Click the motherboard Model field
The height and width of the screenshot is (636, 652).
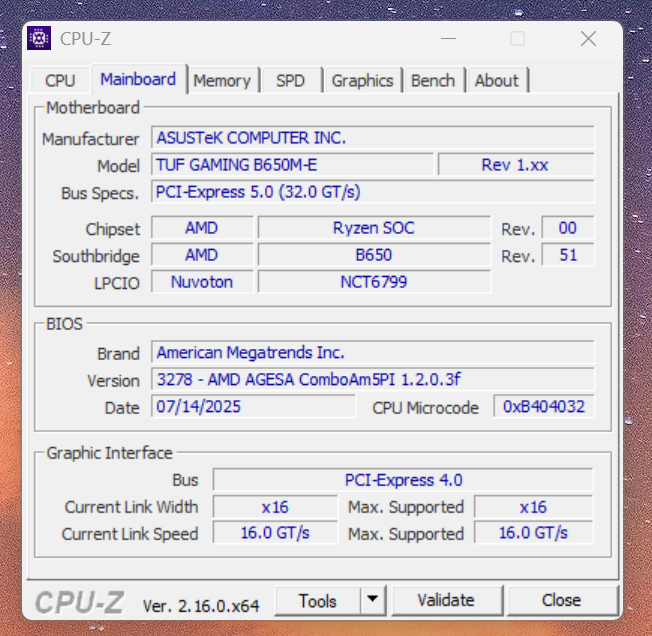point(292,165)
